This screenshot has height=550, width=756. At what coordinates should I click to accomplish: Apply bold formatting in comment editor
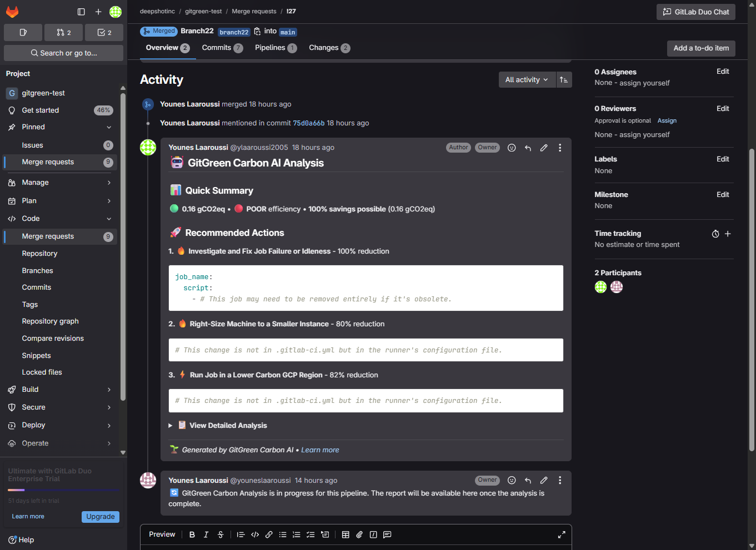[x=192, y=534]
